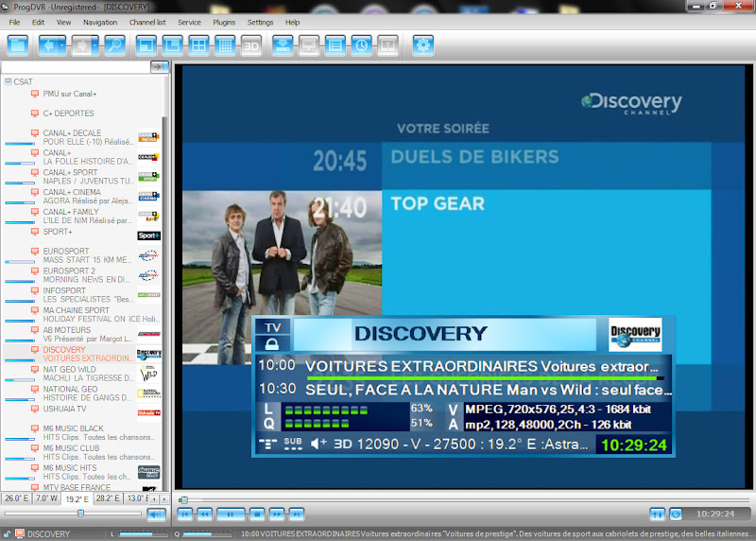Click the SUB subtitle icon in OSD
This screenshot has height=541, width=756.
coord(293,444)
